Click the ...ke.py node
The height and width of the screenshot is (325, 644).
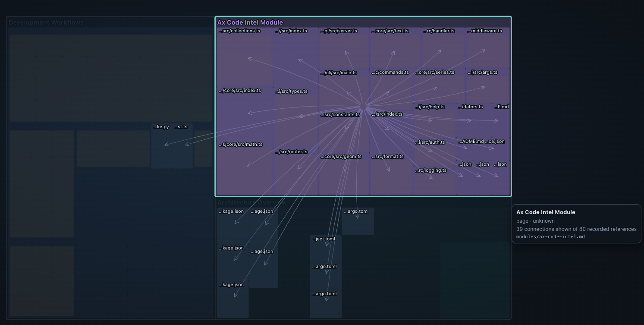click(161, 146)
